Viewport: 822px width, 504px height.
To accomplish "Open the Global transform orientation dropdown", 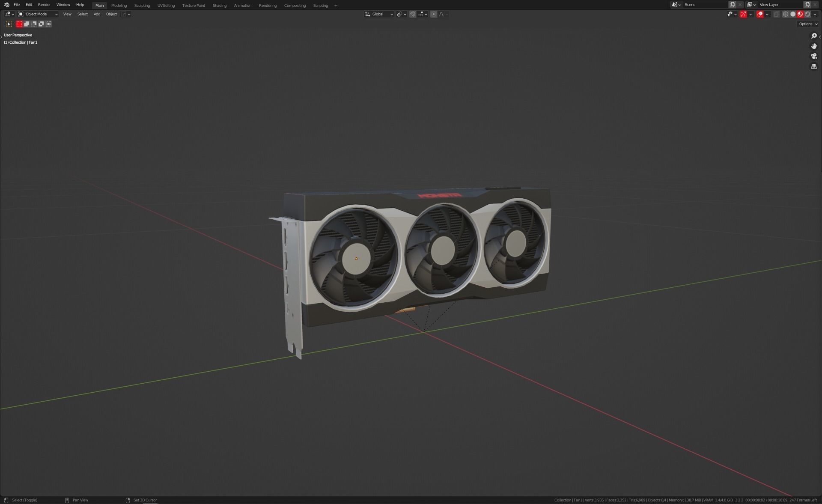I will click(379, 14).
